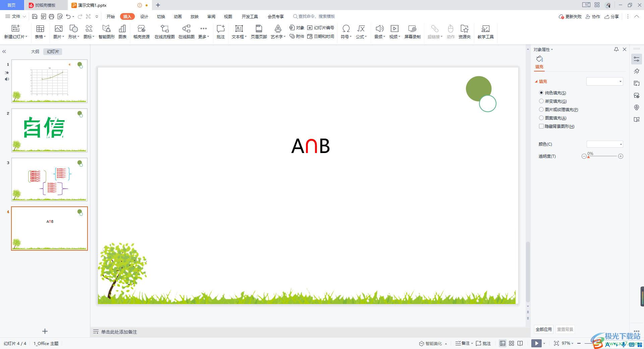Insert an attachment (附件)
644x349 pixels.
(x=297, y=36)
